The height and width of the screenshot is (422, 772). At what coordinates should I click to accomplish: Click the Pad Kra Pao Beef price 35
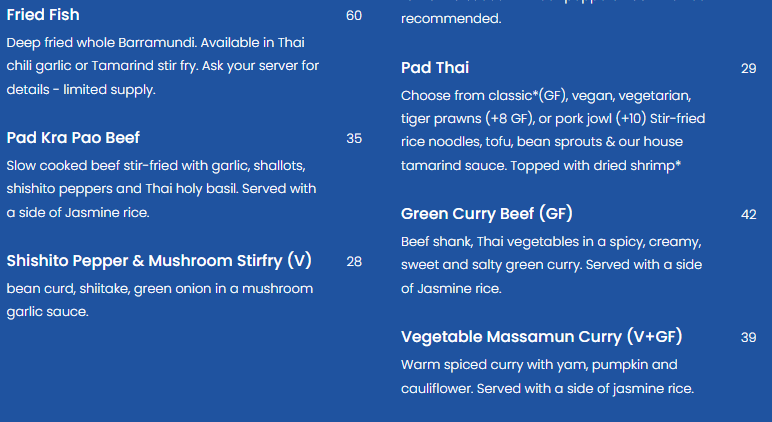pyautogui.click(x=354, y=138)
